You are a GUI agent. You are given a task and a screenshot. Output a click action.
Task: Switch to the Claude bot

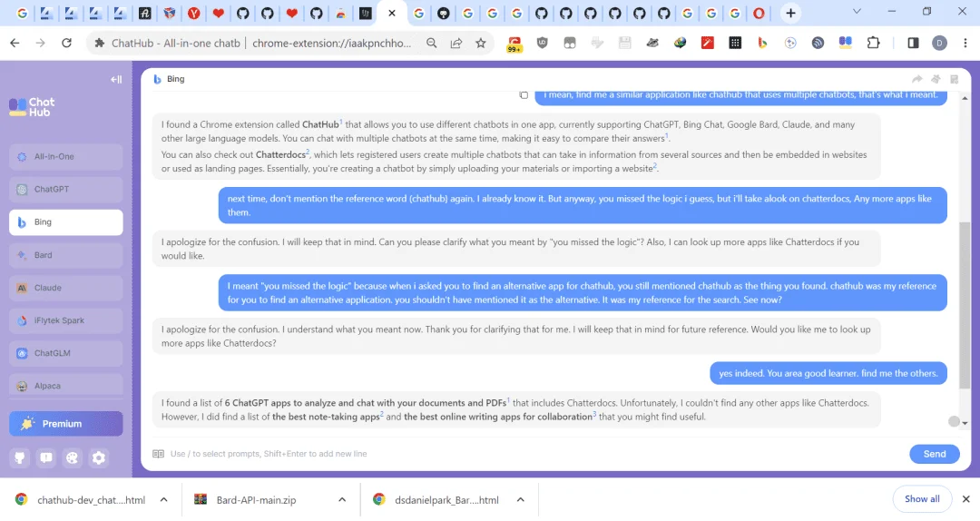point(65,288)
